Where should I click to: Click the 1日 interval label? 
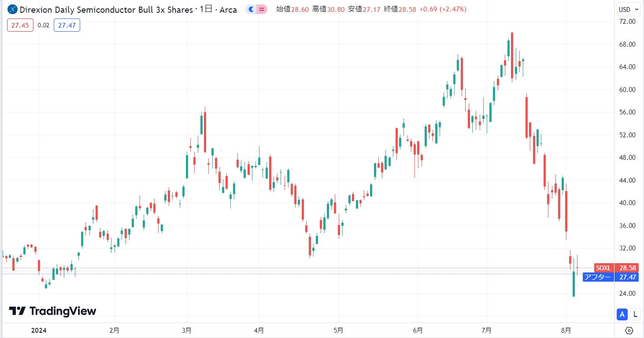point(206,9)
